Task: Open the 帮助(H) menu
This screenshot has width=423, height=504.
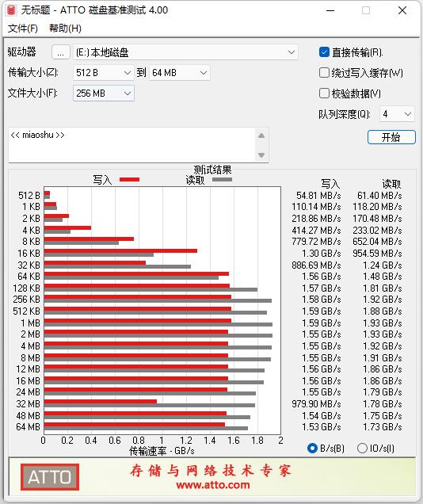Action: pos(65,29)
